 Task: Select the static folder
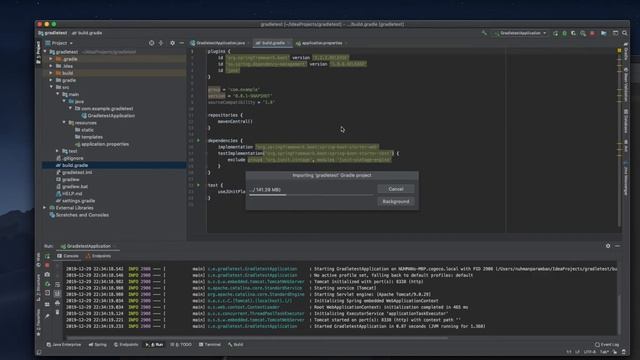pos(84,130)
